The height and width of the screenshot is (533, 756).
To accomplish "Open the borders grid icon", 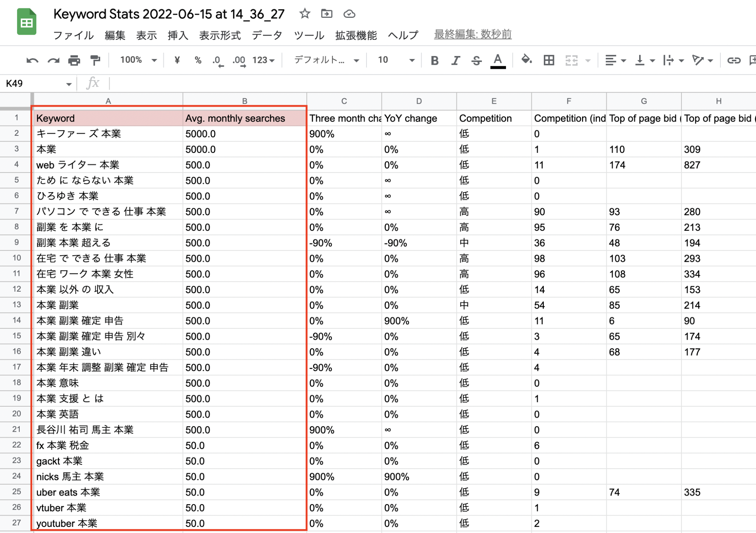I will [x=549, y=60].
